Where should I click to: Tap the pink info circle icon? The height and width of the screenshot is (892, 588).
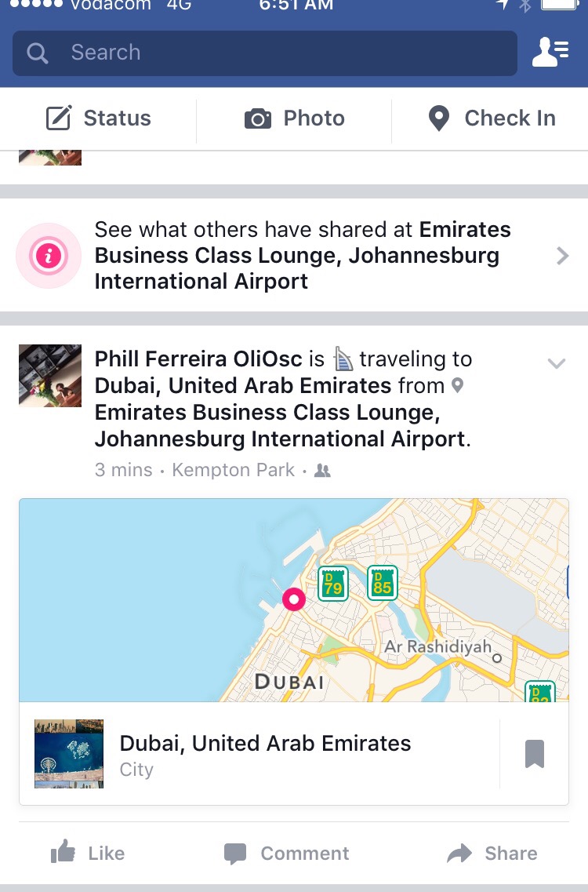(x=49, y=256)
